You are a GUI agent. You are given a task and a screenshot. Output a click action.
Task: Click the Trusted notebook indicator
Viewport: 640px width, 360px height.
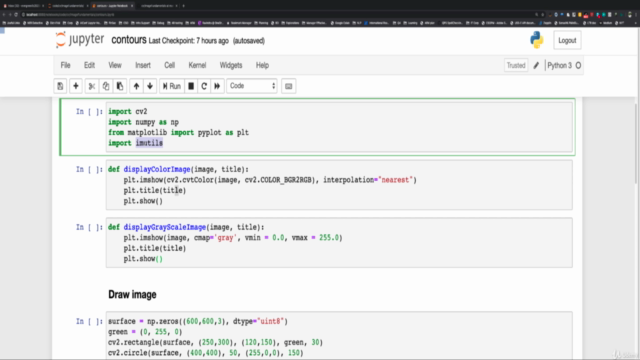[516, 65]
